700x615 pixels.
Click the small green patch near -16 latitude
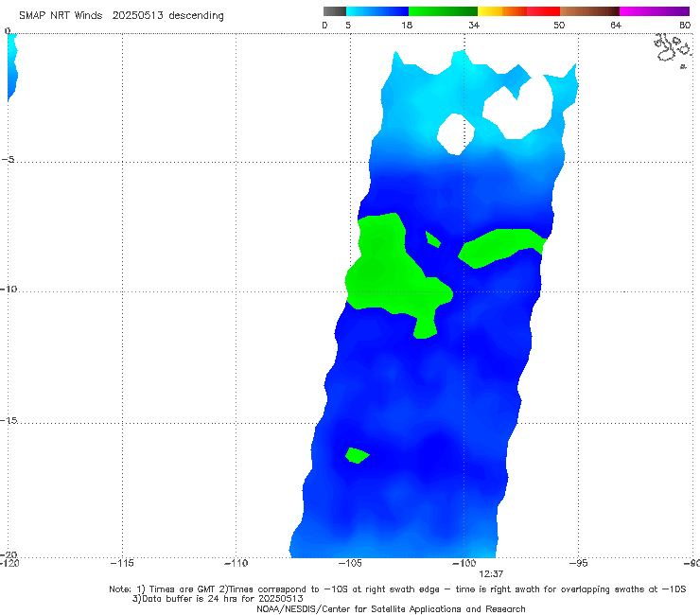[358, 455]
